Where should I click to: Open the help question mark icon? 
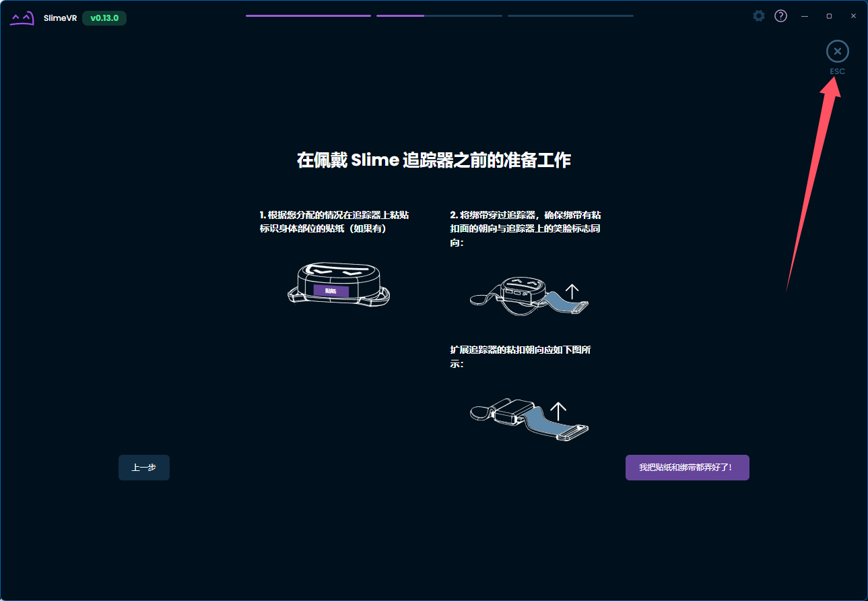pos(780,15)
